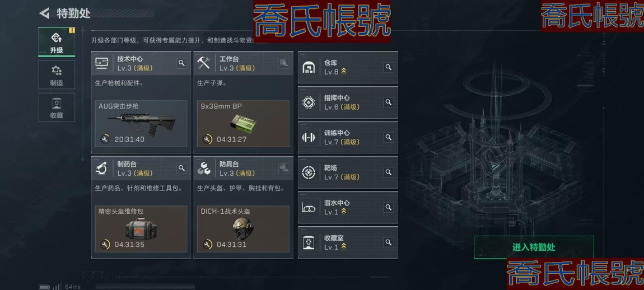Switch to the 制造 tab
Image resolution: width=644 pixels, height=290 pixels.
[x=57, y=75]
